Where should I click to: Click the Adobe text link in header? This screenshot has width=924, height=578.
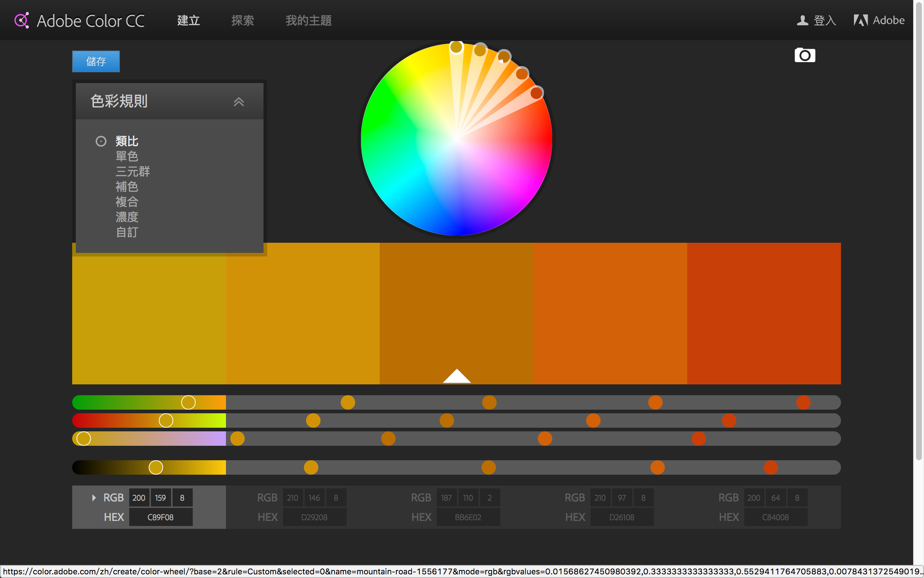tap(889, 20)
